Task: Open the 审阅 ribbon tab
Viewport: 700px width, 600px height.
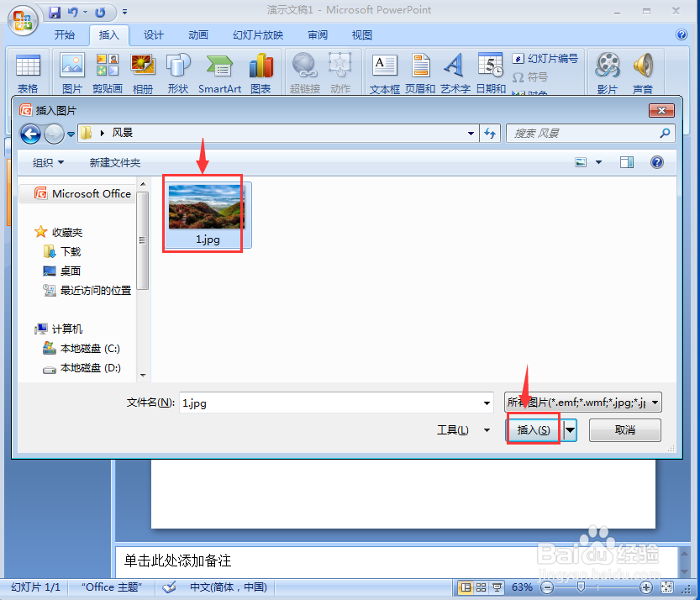Action: point(318,34)
